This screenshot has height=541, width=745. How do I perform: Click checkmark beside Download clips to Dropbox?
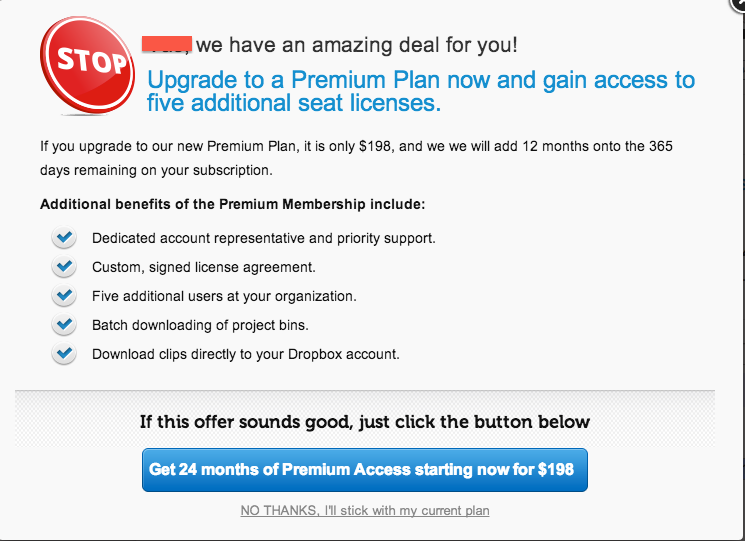(64, 354)
